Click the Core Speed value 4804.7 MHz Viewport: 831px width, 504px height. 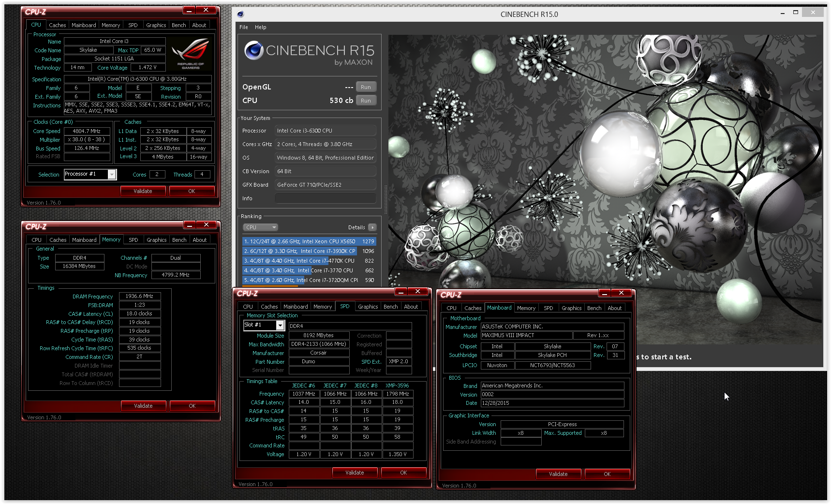pyautogui.click(x=87, y=131)
